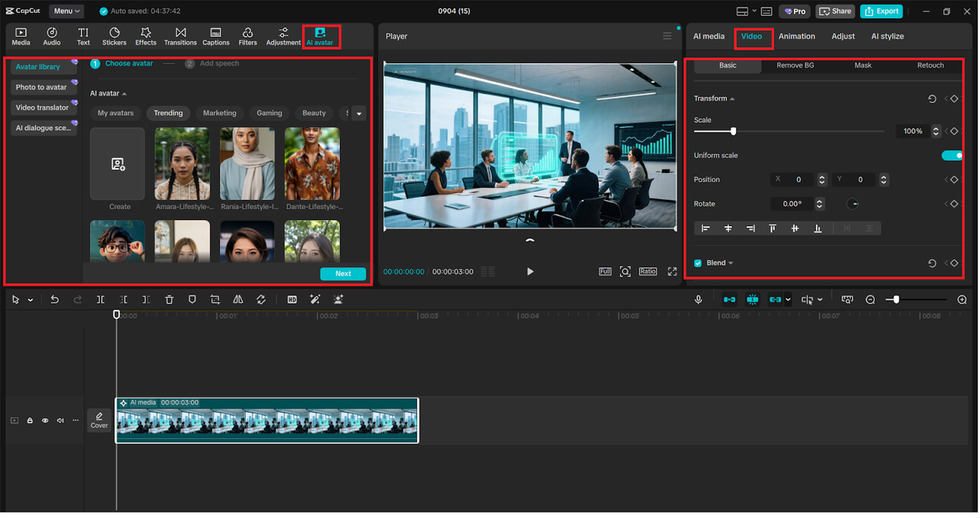Click the Rotate clip icon

[x=261, y=300]
